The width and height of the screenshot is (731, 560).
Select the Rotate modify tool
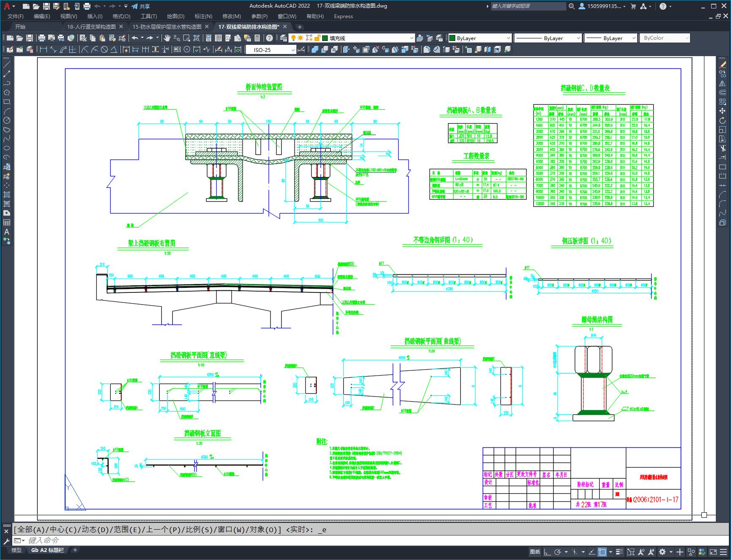point(723,120)
